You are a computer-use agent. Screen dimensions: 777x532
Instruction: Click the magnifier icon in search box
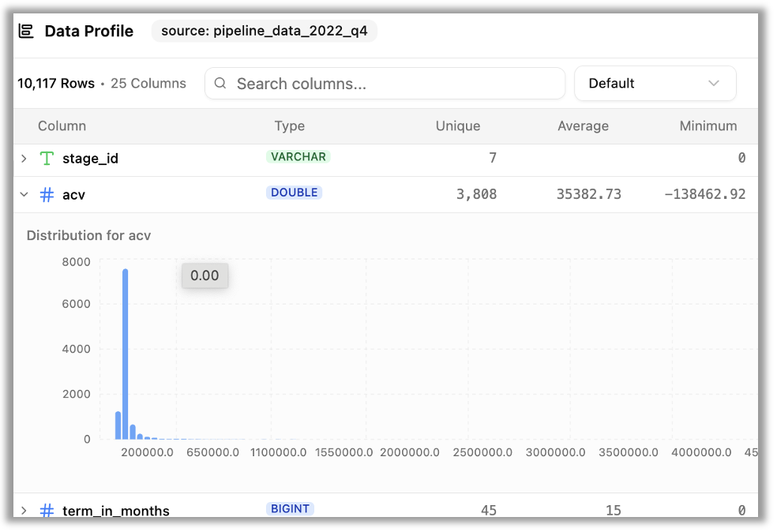220,84
